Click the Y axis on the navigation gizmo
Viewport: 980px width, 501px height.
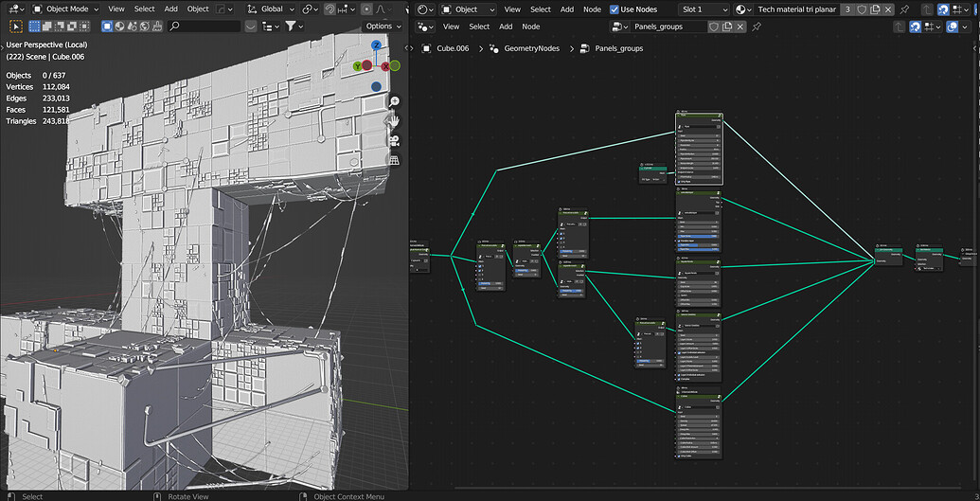pos(358,66)
